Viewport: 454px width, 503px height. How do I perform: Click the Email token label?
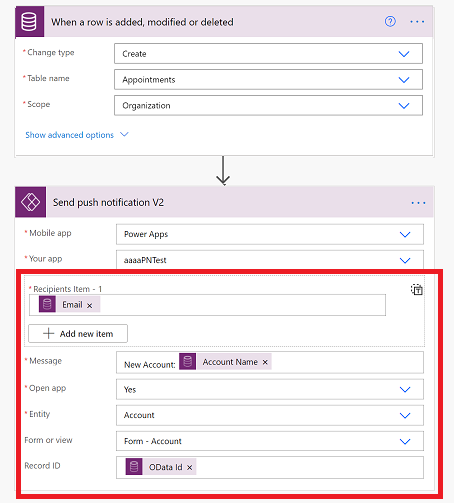coord(72,305)
